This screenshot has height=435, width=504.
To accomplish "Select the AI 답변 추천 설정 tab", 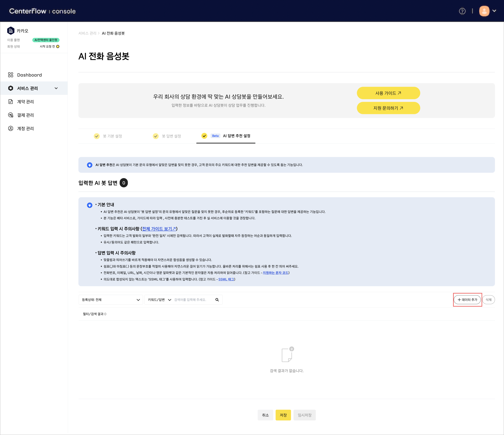I will coord(226,136).
